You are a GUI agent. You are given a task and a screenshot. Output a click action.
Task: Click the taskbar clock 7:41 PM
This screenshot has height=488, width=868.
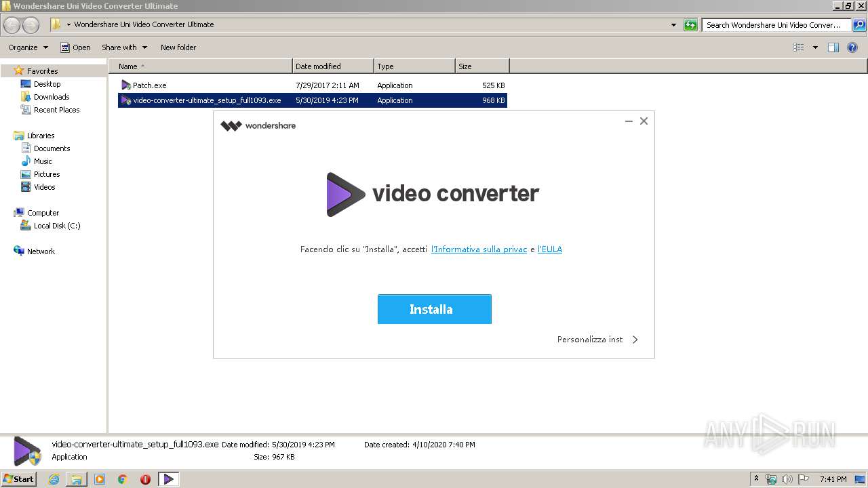click(833, 479)
